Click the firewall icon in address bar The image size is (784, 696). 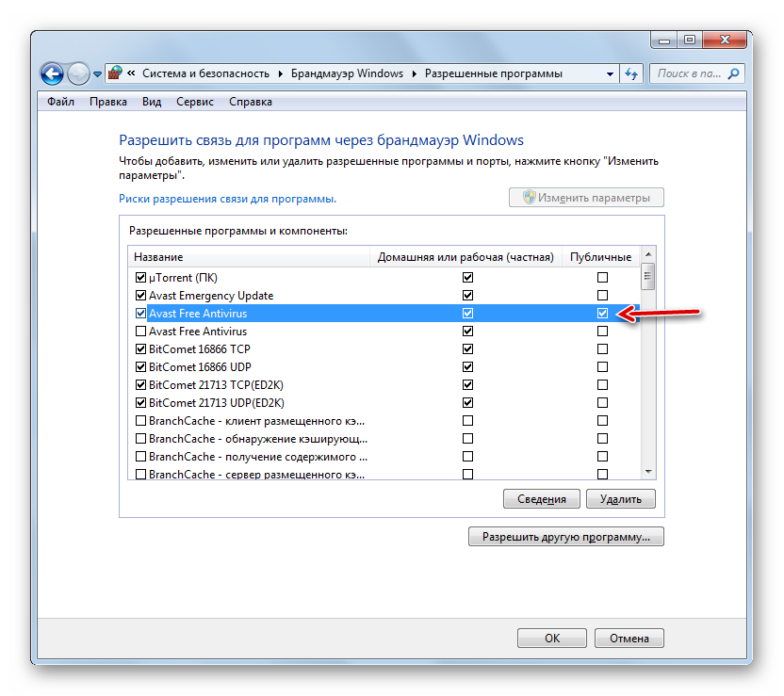(x=115, y=73)
